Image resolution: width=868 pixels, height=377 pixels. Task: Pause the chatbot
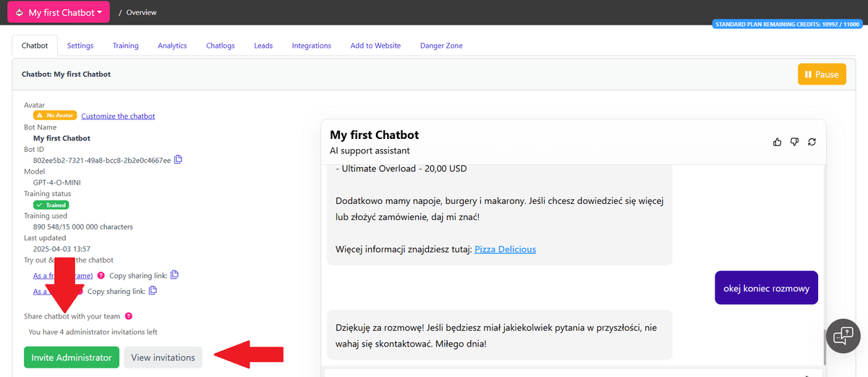point(821,75)
